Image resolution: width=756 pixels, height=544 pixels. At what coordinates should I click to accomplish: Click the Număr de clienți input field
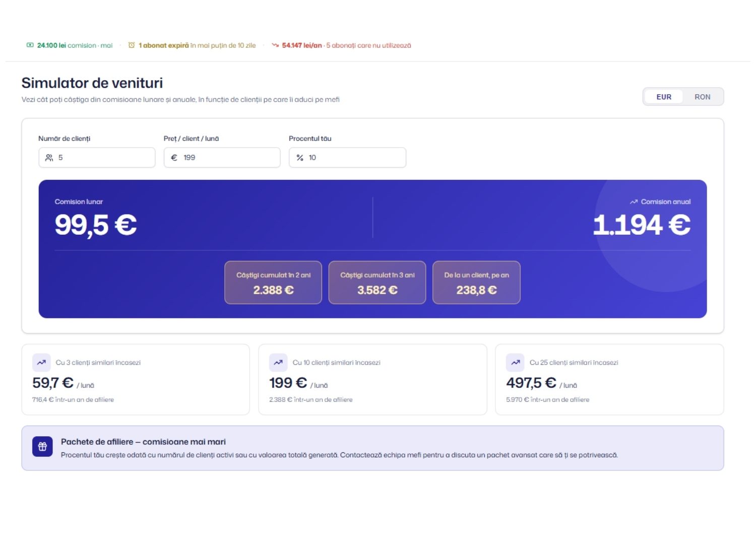[x=97, y=158]
